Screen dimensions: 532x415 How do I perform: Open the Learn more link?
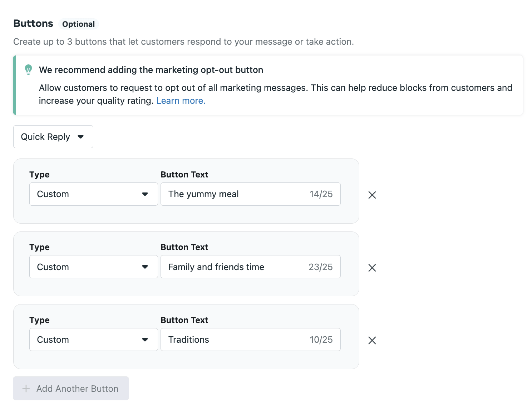[181, 101]
